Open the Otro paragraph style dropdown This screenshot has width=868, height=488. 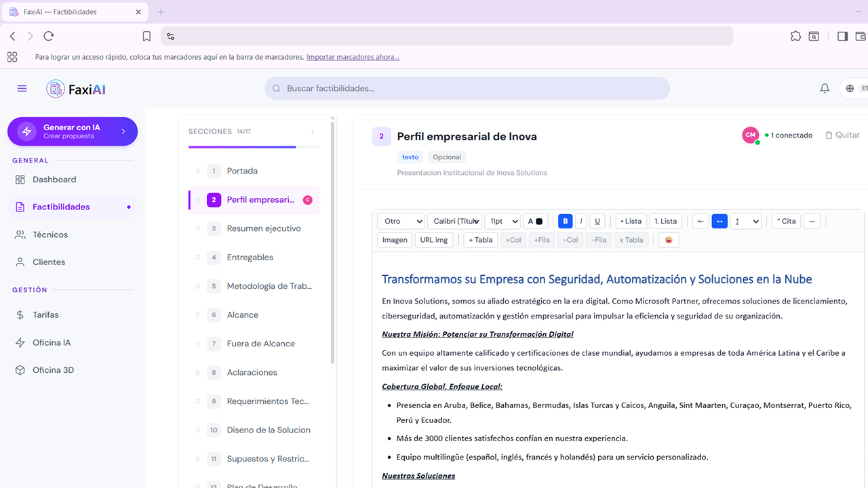(x=401, y=221)
